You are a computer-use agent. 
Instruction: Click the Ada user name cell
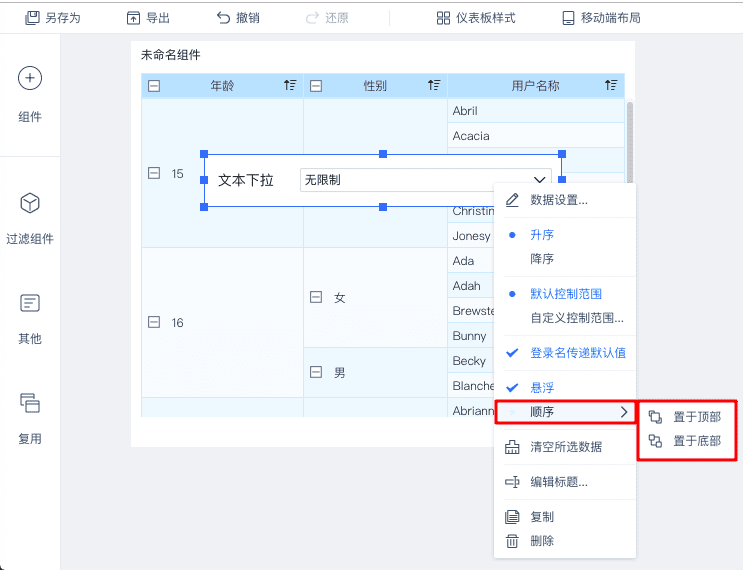[471, 261]
